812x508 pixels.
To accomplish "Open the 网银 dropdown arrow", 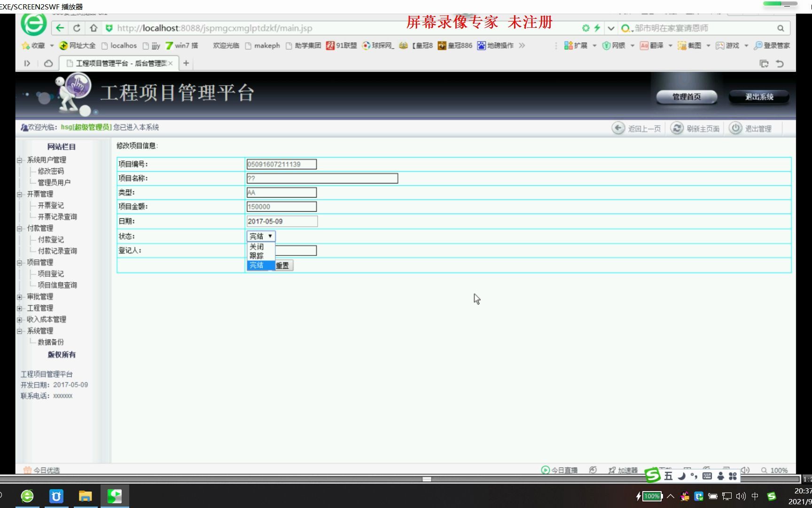I will coord(632,45).
